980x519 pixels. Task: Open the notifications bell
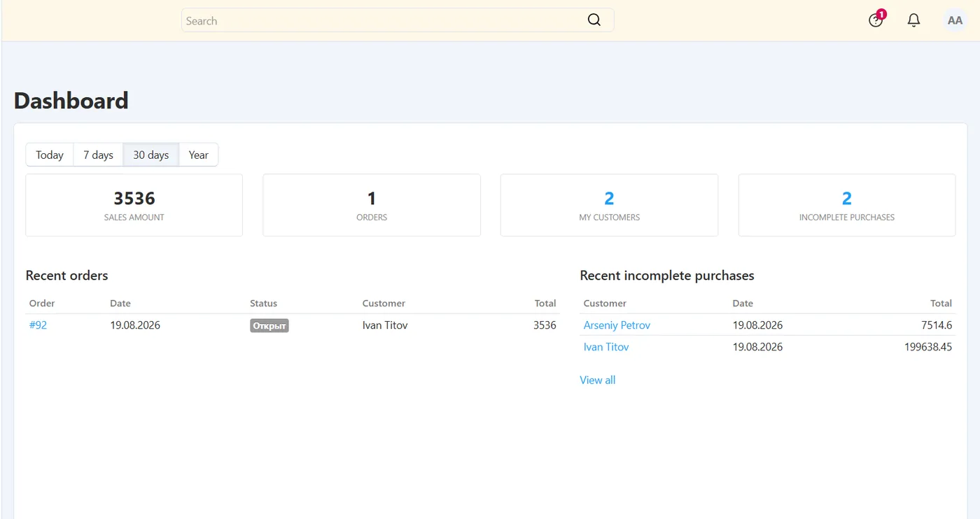coord(913,20)
